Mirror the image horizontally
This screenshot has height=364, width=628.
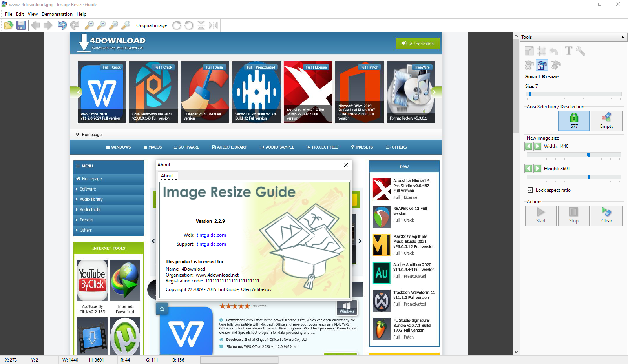[x=213, y=25]
